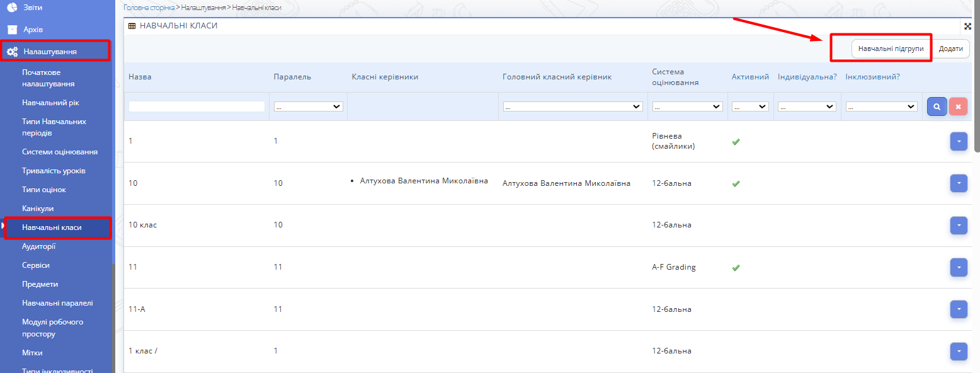Open the Система оцінювання filter dropdown
The height and width of the screenshot is (373, 980).
tap(687, 107)
